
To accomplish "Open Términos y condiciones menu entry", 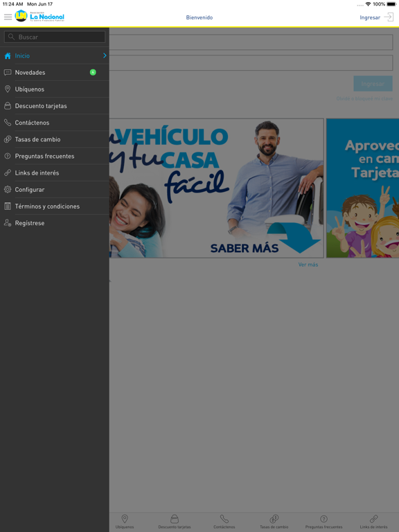I will click(x=54, y=206).
